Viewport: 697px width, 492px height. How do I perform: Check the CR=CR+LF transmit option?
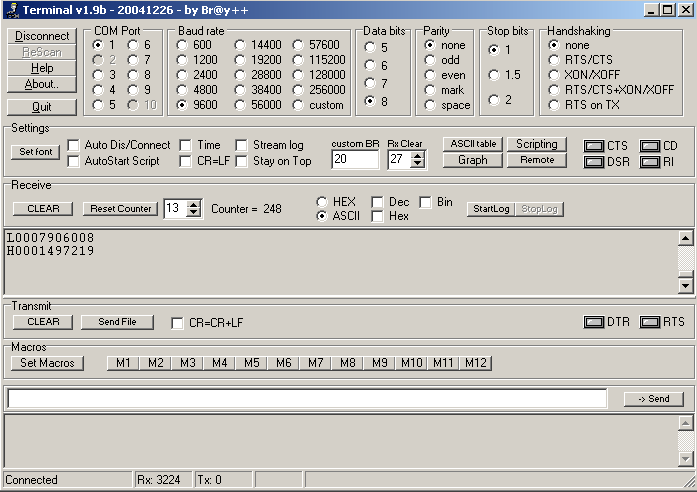pyautogui.click(x=178, y=323)
